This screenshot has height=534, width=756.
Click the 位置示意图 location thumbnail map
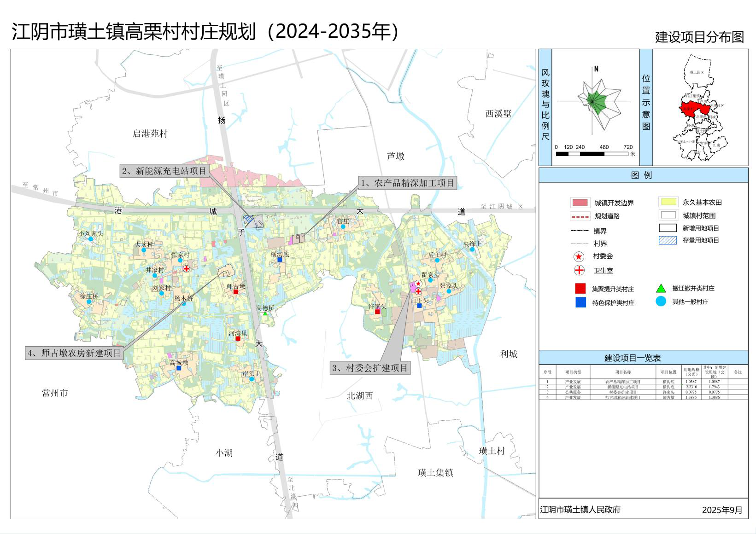point(700,107)
